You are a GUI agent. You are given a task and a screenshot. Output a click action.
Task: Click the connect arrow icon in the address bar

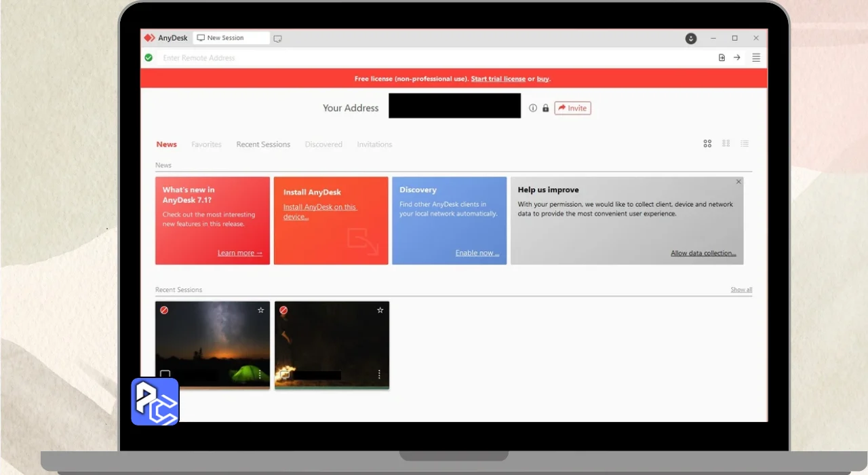737,58
